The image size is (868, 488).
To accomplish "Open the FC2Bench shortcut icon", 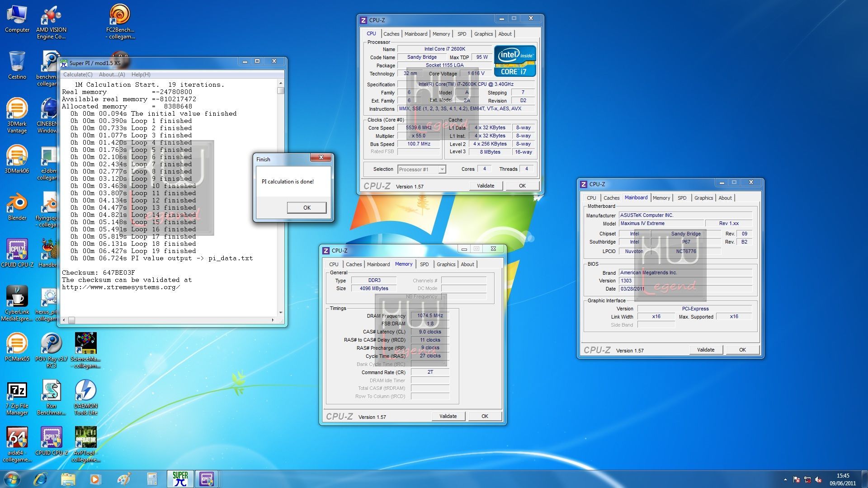I will [120, 22].
